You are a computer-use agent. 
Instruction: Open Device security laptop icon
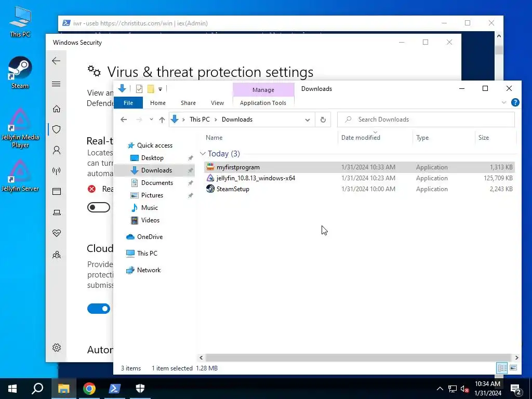[x=57, y=212]
